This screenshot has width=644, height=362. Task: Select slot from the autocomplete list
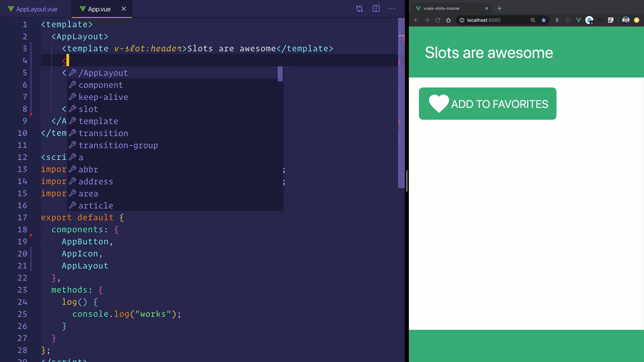pyautogui.click(x=172, y=109)
